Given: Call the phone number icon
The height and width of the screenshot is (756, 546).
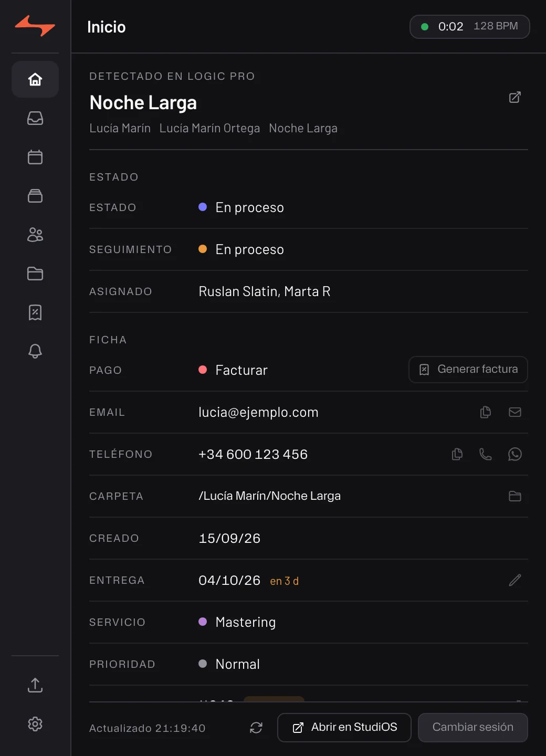Looking at the screenshot, I should click(486, 454).
